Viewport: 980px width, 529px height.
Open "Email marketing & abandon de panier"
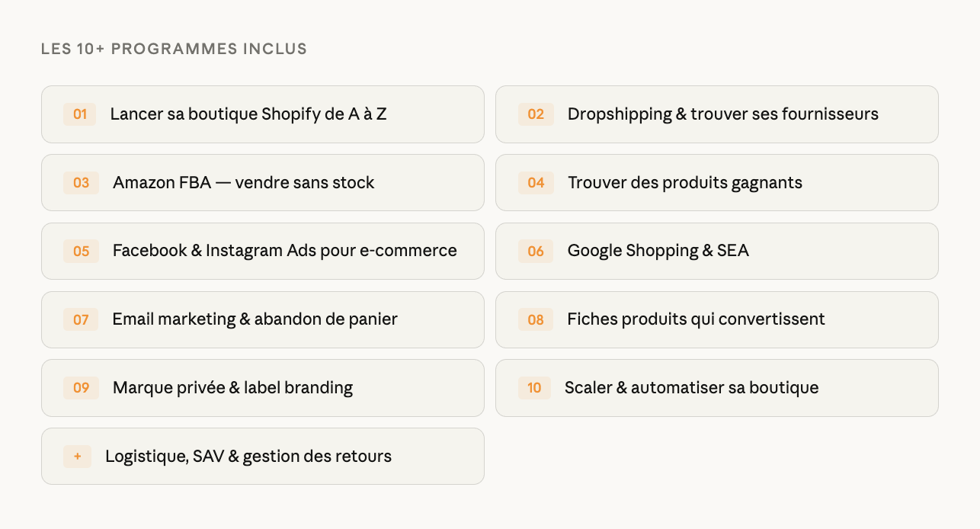(255, 319)
